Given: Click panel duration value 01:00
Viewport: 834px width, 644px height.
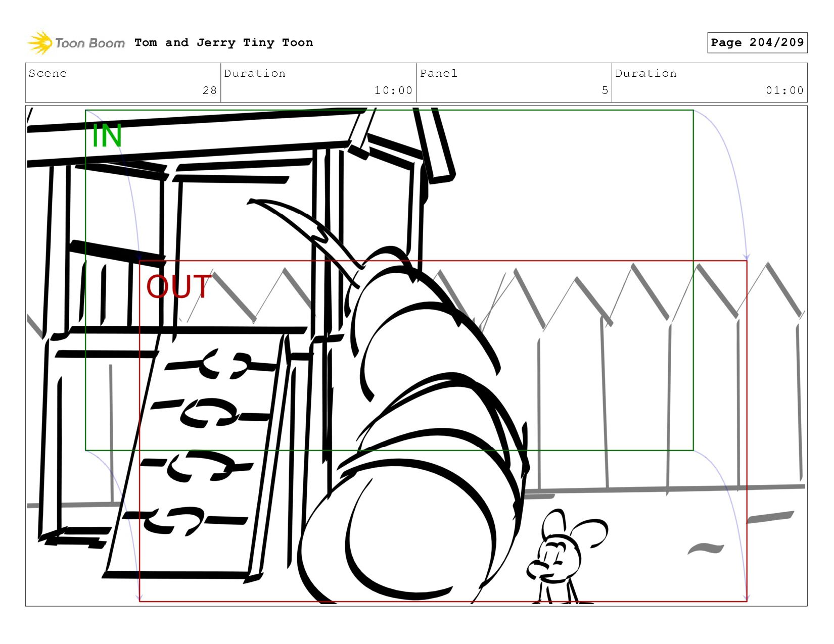Looking at the screenshot, I should click(784, 90).
